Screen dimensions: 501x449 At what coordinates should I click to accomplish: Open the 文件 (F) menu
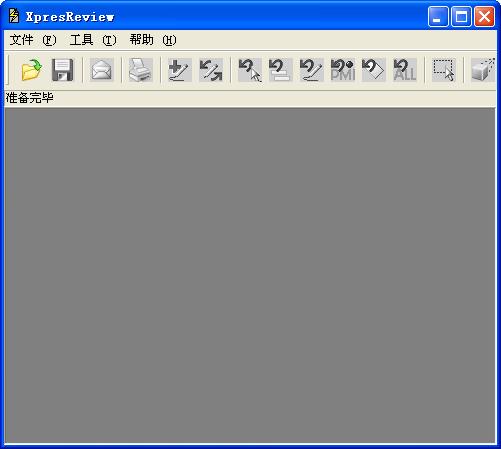click(x=33, y=40)
